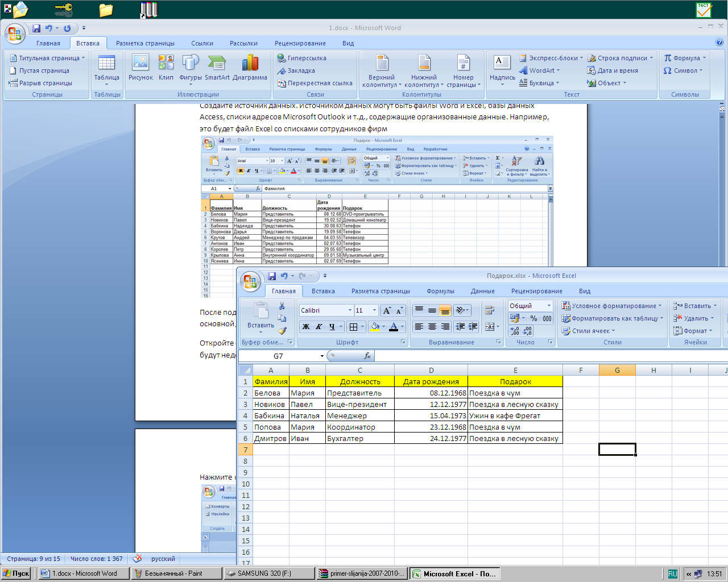
Task: Toggle bold Ж in Excel ribbon
Action: tap(306, 326)
